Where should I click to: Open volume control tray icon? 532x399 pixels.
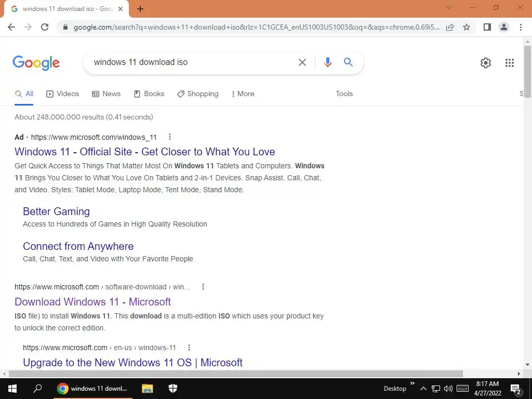click(x=448, y=389)
